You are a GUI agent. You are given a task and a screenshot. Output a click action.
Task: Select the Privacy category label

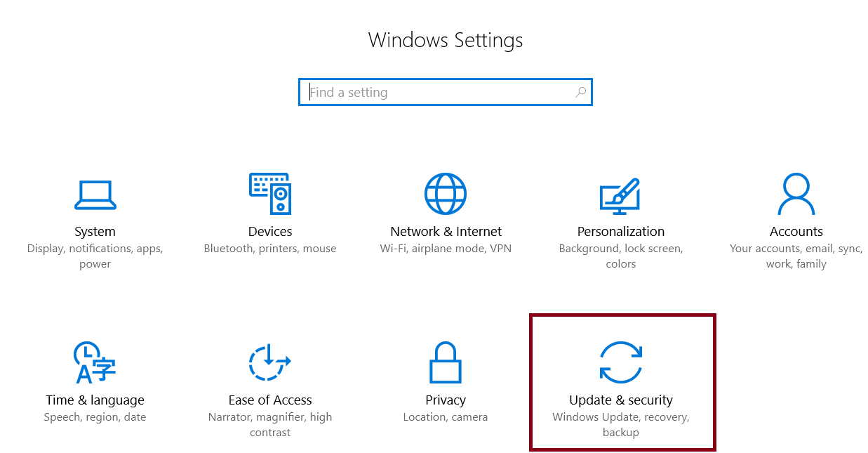(446, 400)
